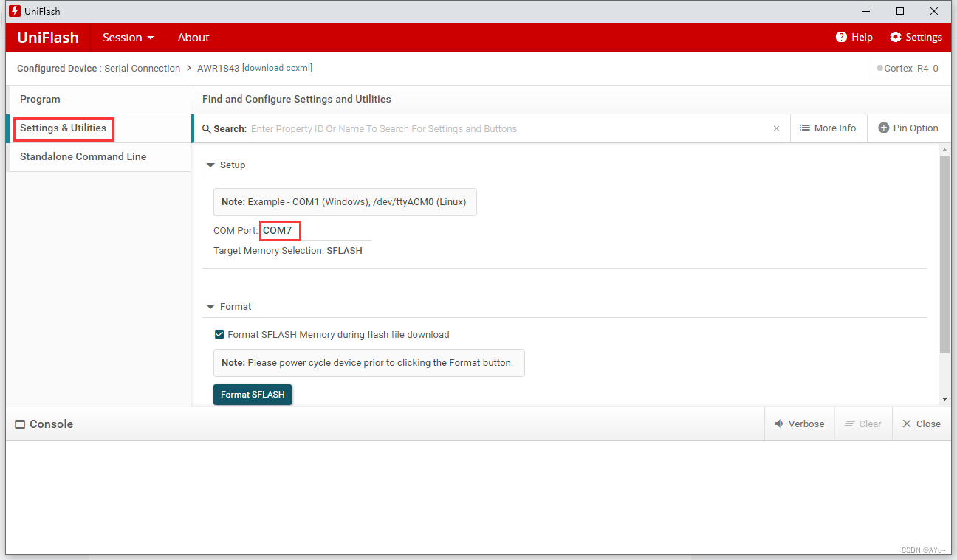
Task: Switch to the Program tab
Action: click(x=99, y=100)
